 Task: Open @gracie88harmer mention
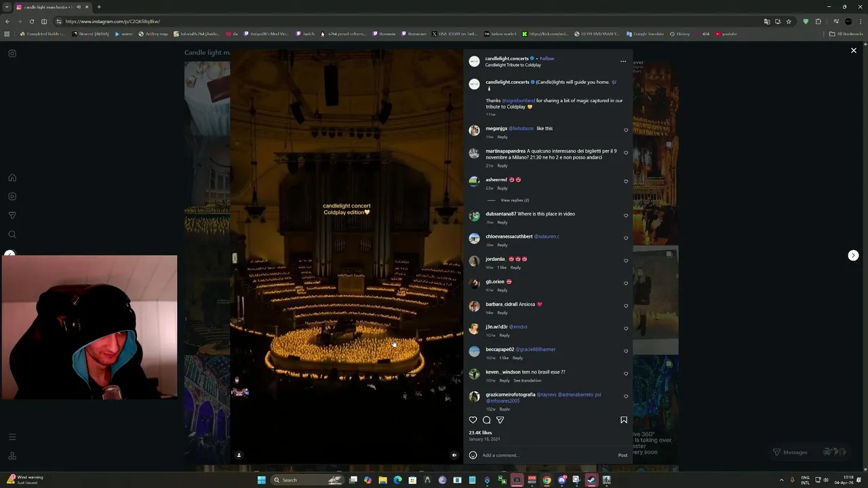point(535,349)
